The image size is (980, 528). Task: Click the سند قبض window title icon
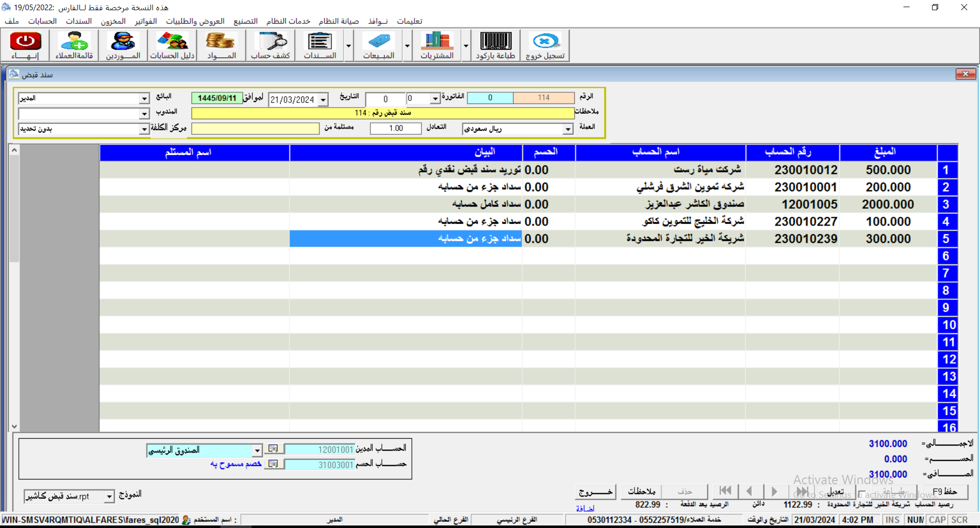[14, 74]
